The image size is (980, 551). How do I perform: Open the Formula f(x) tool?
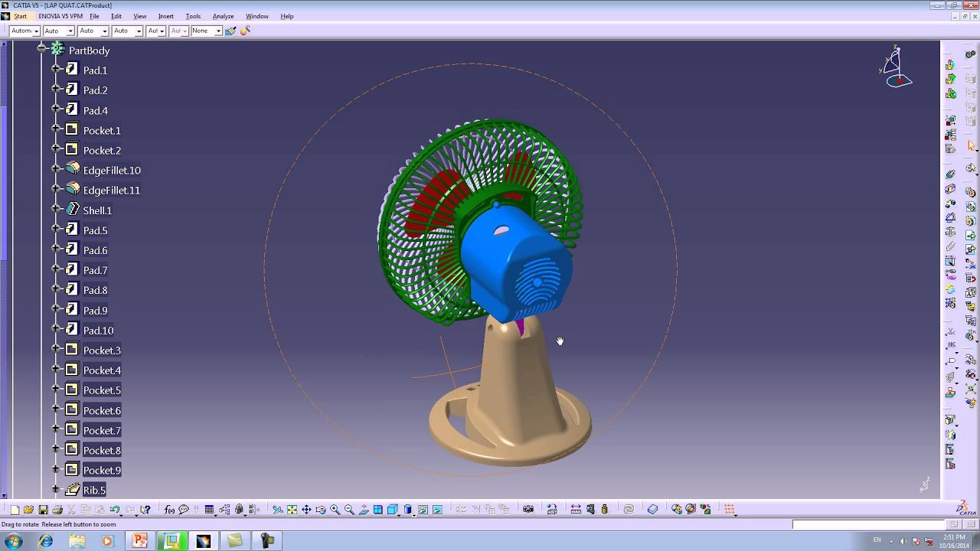click(x=169, y=510)
